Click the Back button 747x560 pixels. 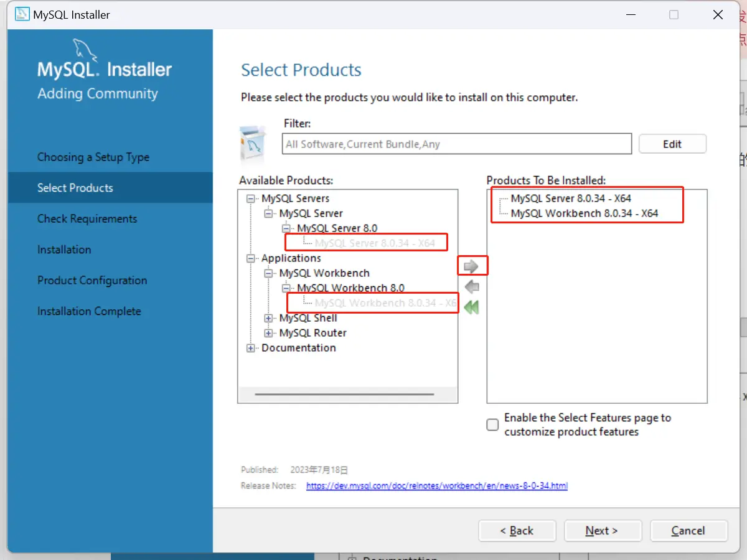point(517,531)
